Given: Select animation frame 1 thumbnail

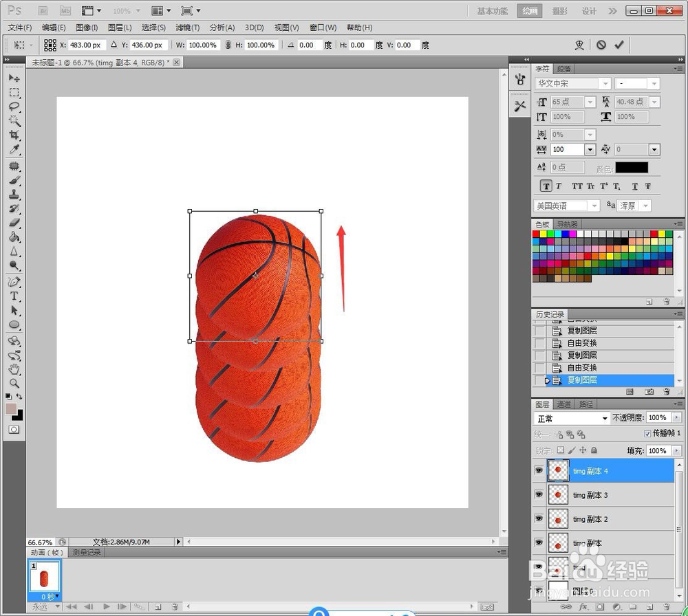Looking at the screenshot, I should 44,577.
